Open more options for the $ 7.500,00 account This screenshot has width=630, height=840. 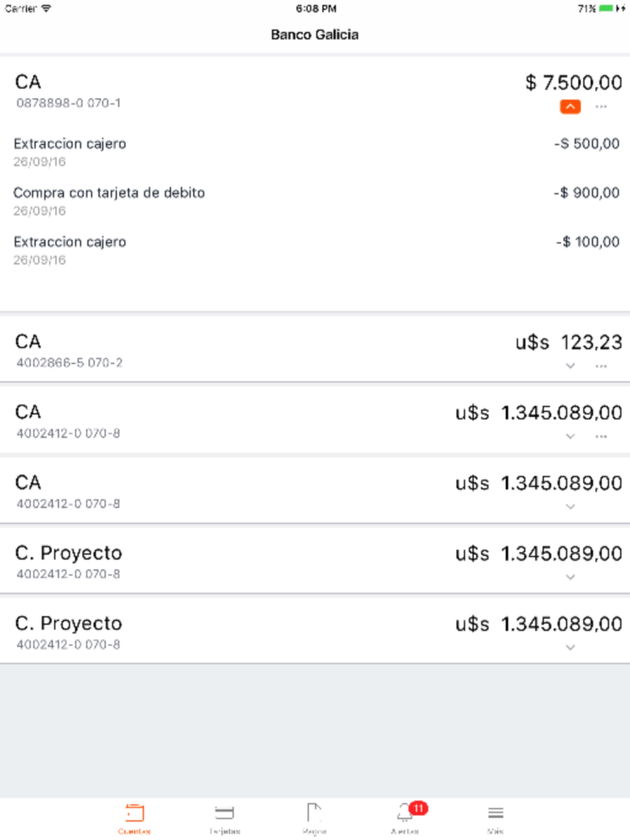click(x=601, y=107)
